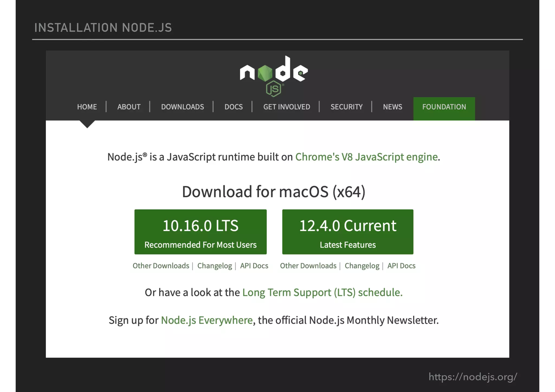This screenshot has height=392, width=555.
Task: Follow the Node.js Everywhere newsletter link
Action: [x=207, y=320]
